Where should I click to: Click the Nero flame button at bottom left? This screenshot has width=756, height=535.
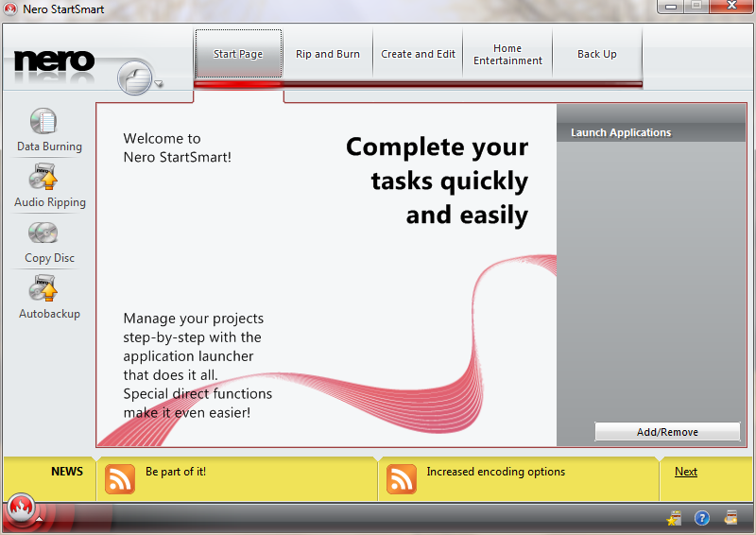tap(21, 507)
